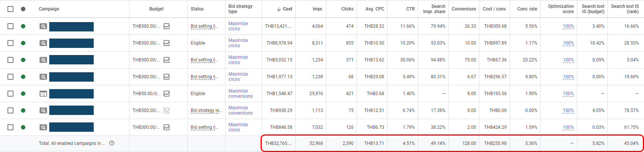Click the search campaign icon in the THB5,052.15 row

coord(43,60)
